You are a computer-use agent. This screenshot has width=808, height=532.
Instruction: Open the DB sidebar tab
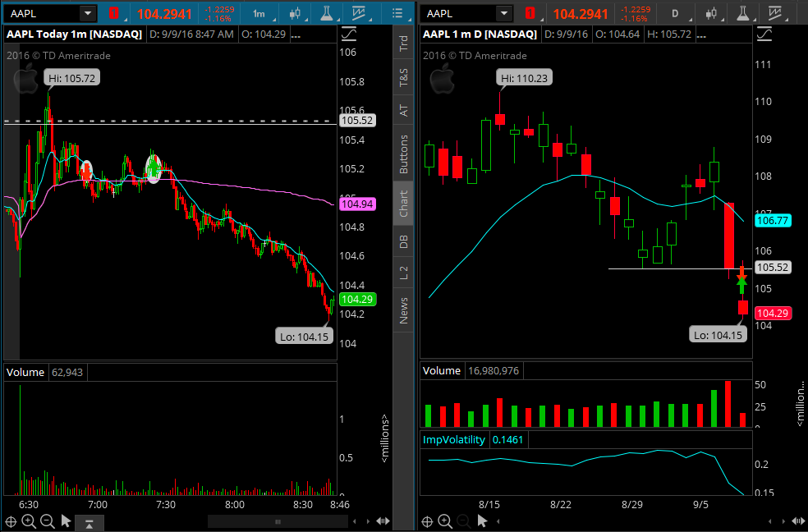pos(403,241)
